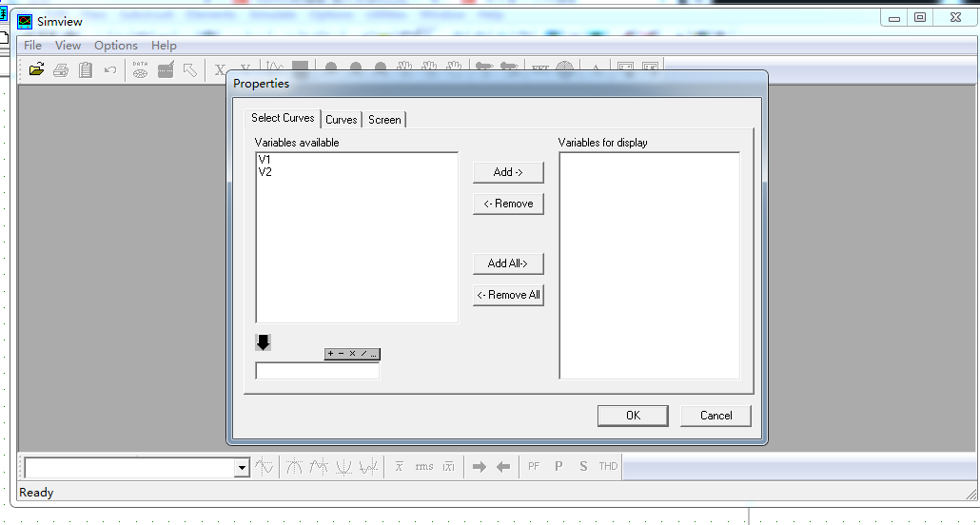Click the THD analysis icon
Image resolution: width=980 pixels, height=525 pixels.
tap(608, 466)
